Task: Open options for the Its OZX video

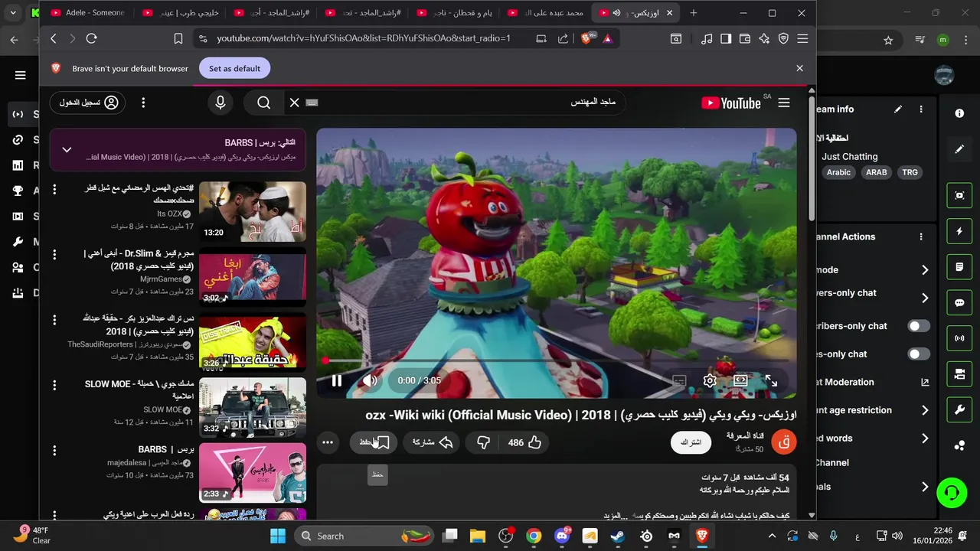Action: coord(54,189)
